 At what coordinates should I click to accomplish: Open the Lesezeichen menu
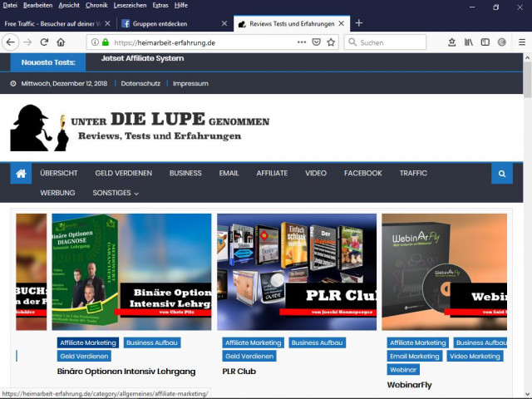(129, 6)
